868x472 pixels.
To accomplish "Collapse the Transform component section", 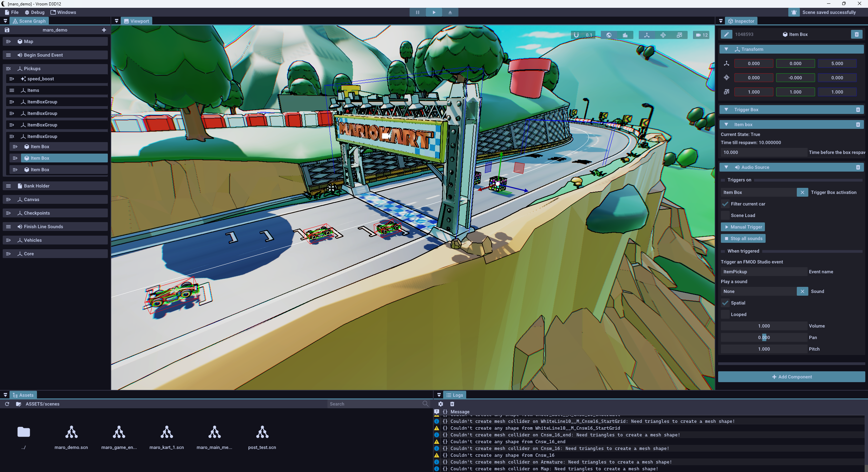I will tap(726, 49).
